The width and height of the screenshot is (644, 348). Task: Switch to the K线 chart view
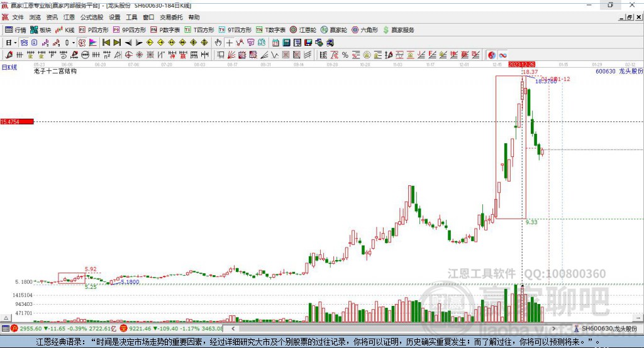(x=65, y=30)
